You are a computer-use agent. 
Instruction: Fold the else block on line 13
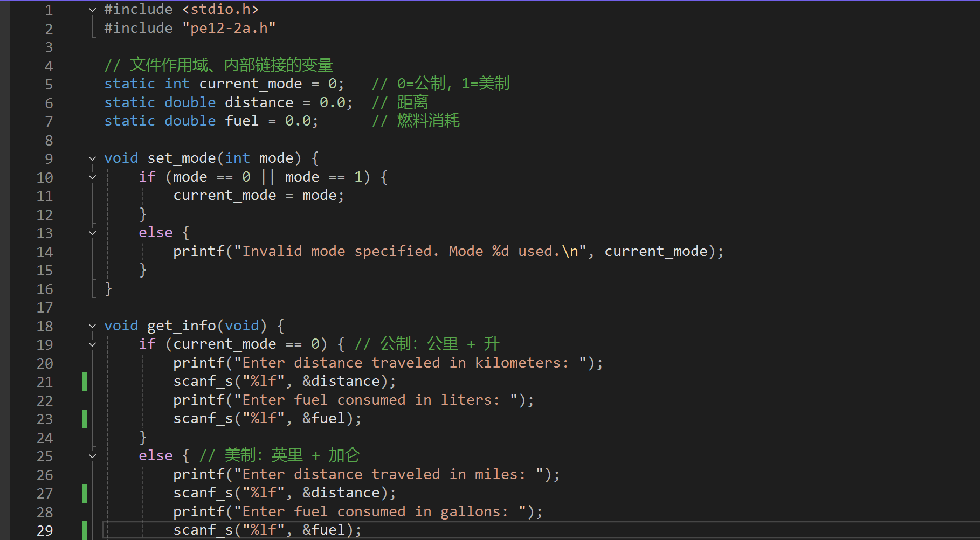(x=92, y=233)
